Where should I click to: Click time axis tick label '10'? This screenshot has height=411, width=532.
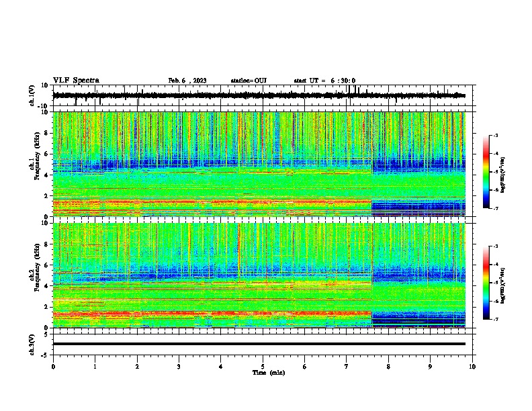pyautogui.click(x=472, y=367)
